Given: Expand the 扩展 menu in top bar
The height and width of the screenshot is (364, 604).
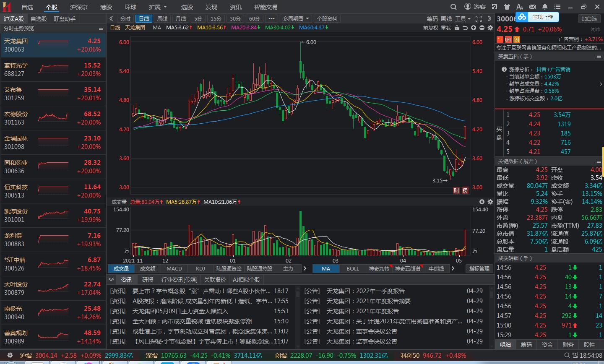Looking at the screenshot, I should click(x=158, y=7).
